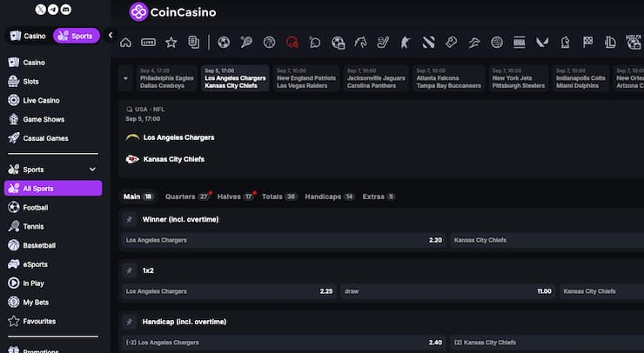Select the checkered flag motorsport icon
The width and height of the screenshot is (644, 353).
587,43
